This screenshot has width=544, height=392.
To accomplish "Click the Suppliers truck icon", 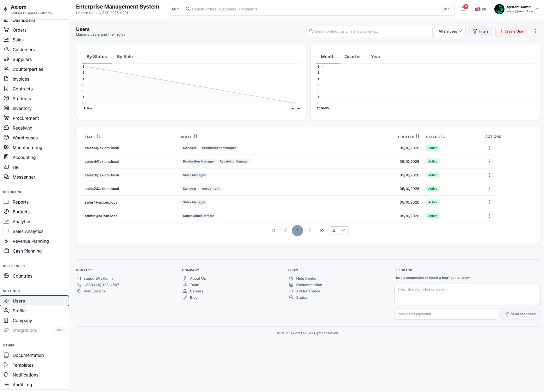I will click(x=6, y=59).
